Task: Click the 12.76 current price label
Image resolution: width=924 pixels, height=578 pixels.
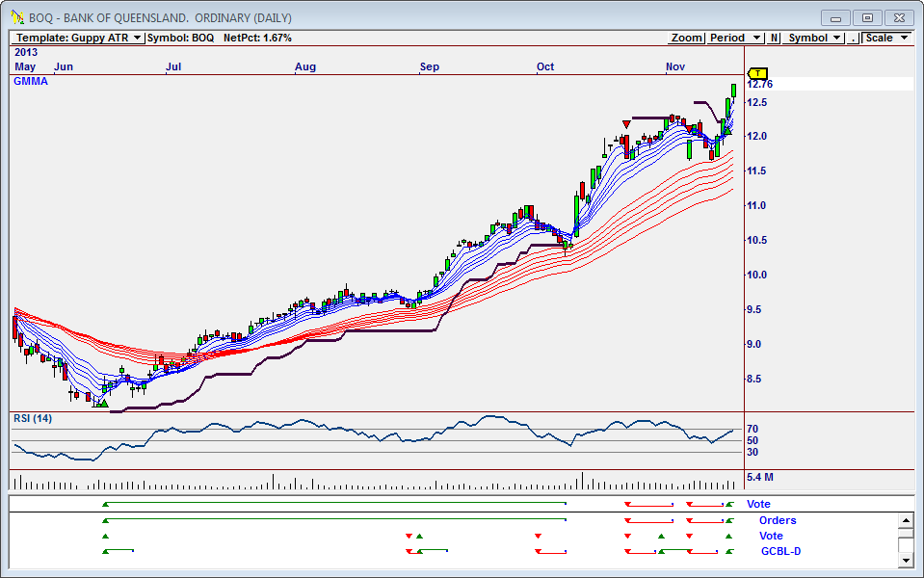Action: pos(759,84)
